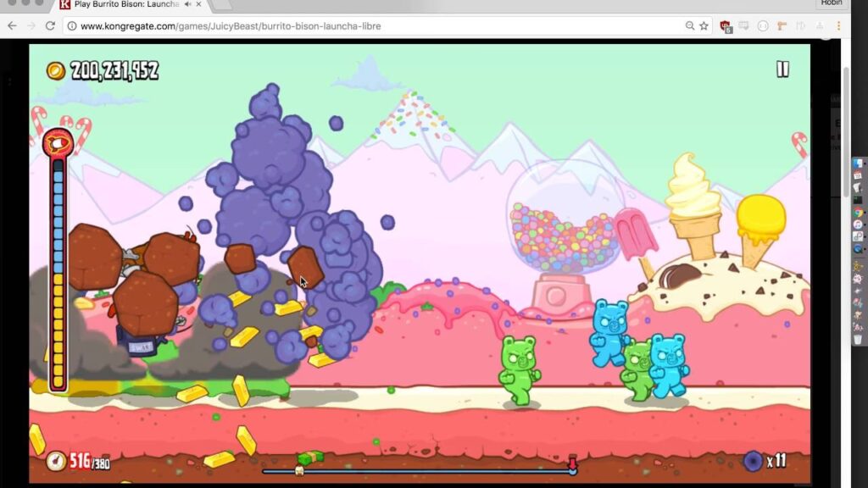The height and width of the screenshot is (488, 868).
Task: Click the red shield extension icon
Action: [x=726, y=26]
